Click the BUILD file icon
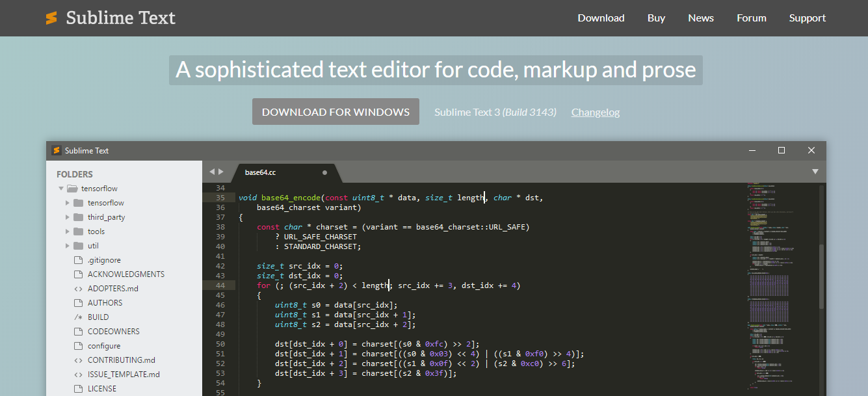Image resolution: width=868 pixels, height=396 pixels. tap(77, 317)
